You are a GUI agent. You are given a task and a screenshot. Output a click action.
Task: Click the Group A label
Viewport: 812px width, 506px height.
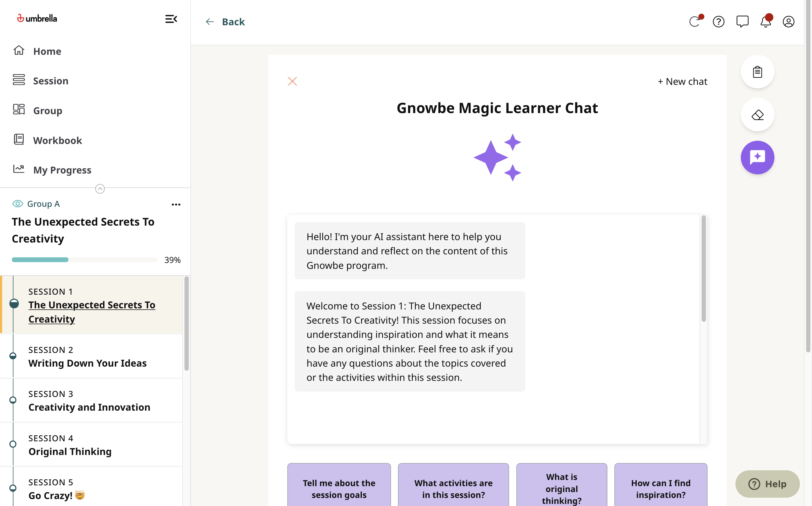click(44, 204)
